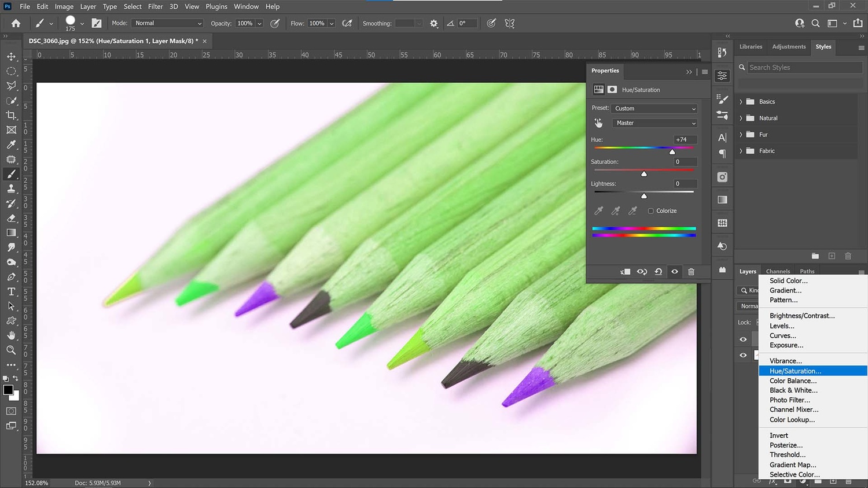Select the Eyedropper tool in toolbar

pos(11,145)
